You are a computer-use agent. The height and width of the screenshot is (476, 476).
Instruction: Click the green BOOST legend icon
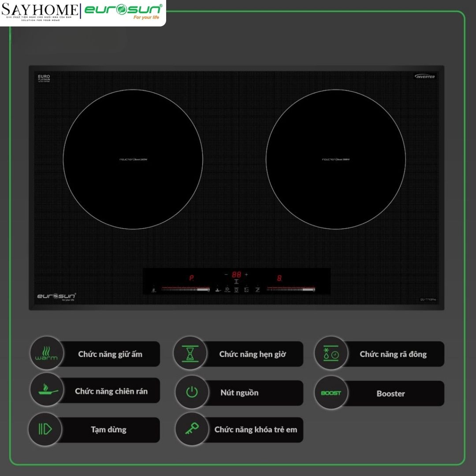pos(331,393)
